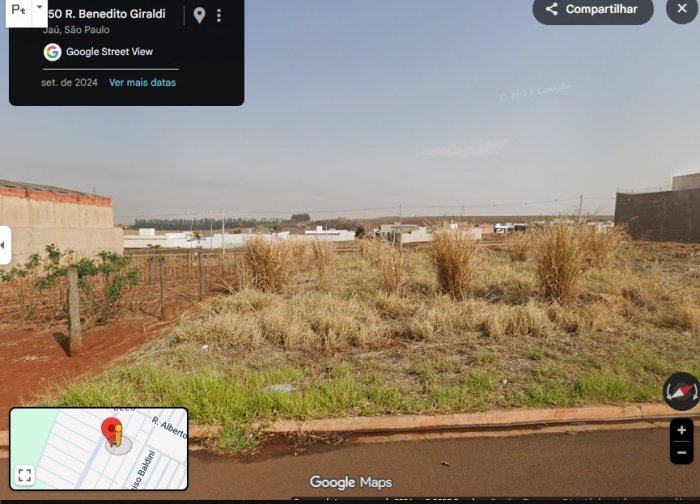Click the Google Street View logo icon
The image size is (700, 504).
52,52
